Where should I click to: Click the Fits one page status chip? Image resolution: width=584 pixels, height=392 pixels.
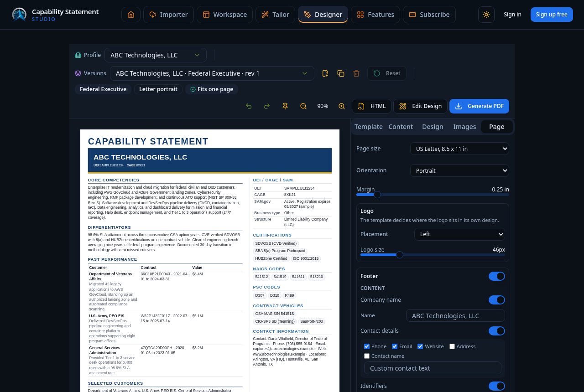click(x=212, y=89)
